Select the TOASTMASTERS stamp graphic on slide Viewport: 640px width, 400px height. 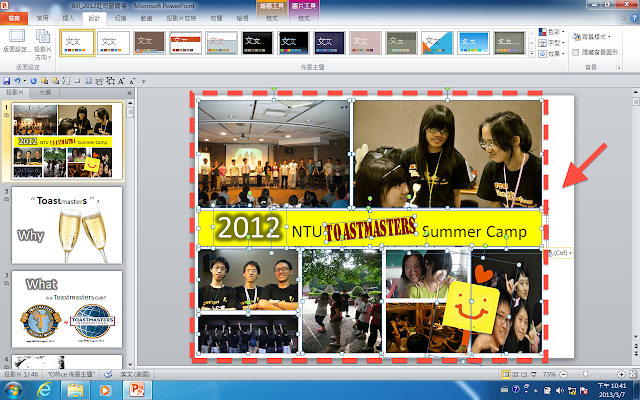(371, 229)
